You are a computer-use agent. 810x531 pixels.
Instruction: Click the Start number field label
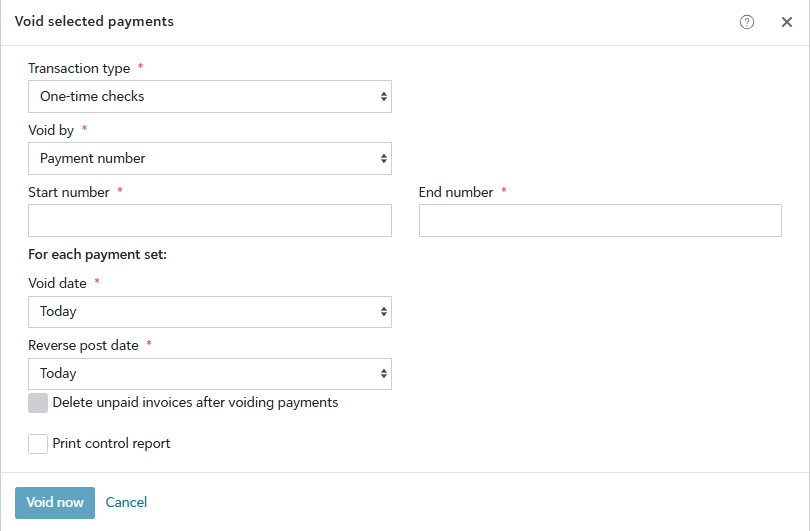pos(69,193)
